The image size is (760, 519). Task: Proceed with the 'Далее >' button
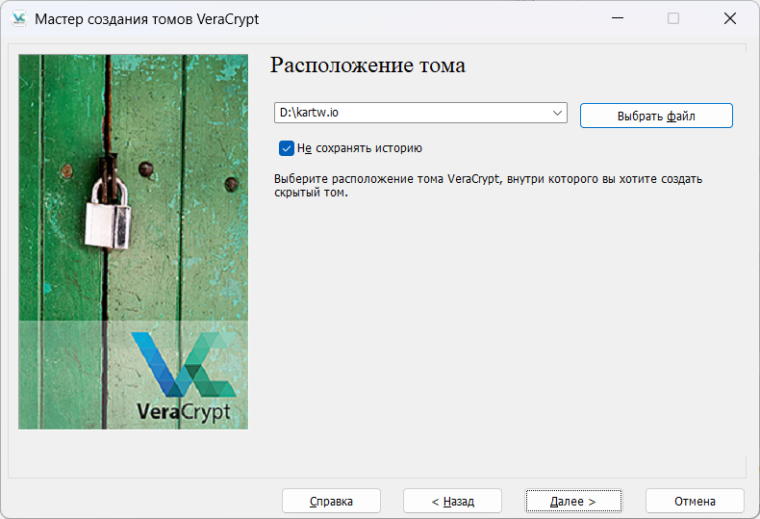point(573,501)
